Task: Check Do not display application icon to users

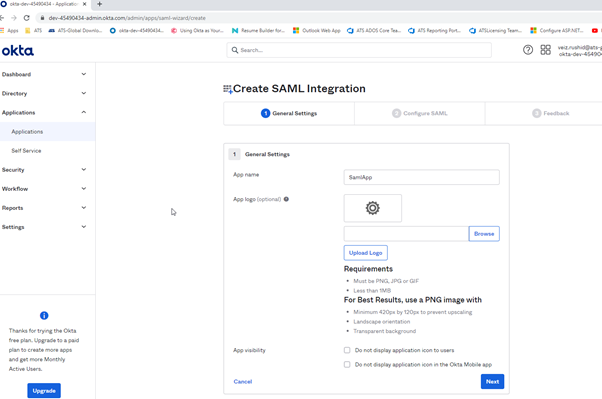Action: point(347,350)
